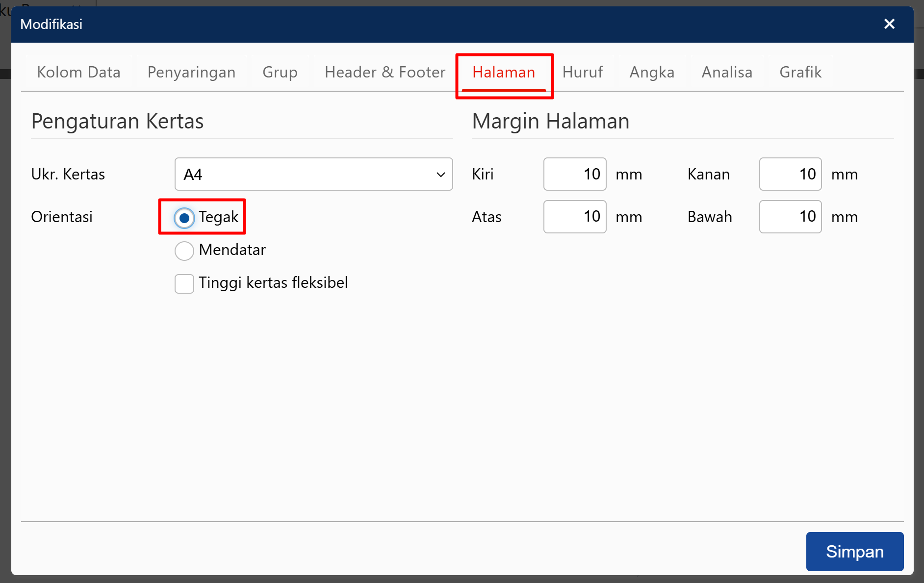Open the Header & Footer tab
Screen dimensions: 924x583
click(384, 72)
